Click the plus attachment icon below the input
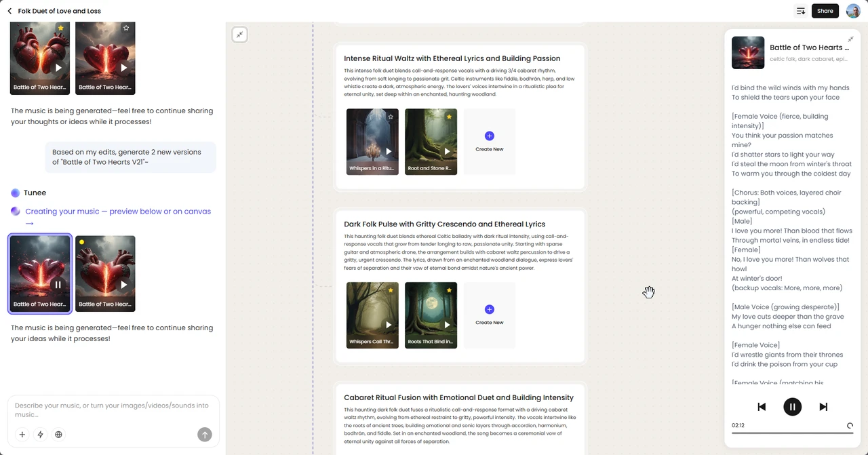Image resolution: width=868 pixels, height=455 pixels. 22,435
